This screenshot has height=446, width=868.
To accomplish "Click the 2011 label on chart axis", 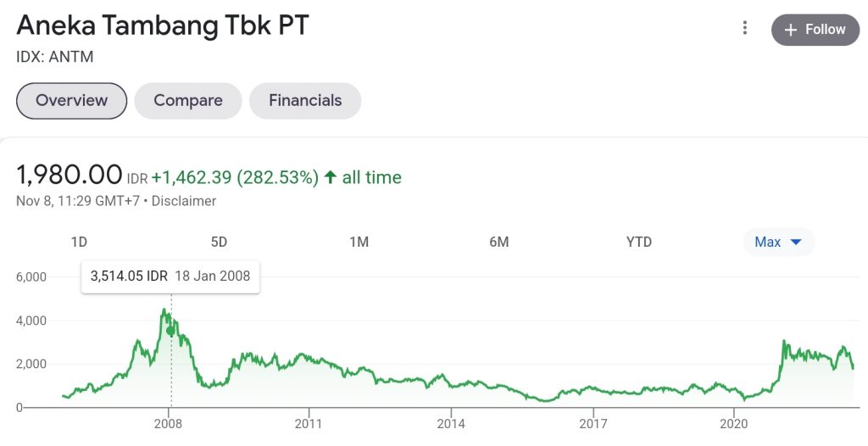I will click(309, 423).
